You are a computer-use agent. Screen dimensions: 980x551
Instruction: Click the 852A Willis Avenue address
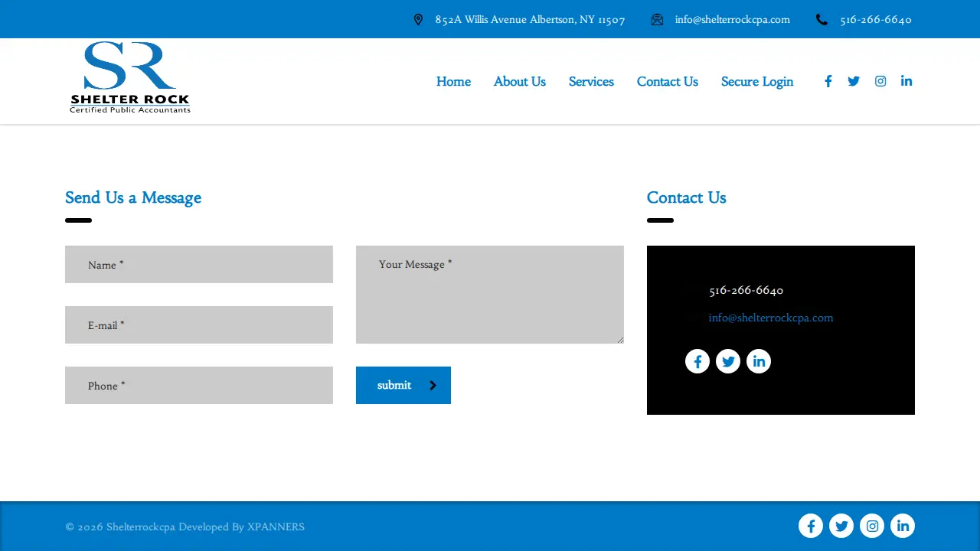pyautogui.click(x=531, y=20)
